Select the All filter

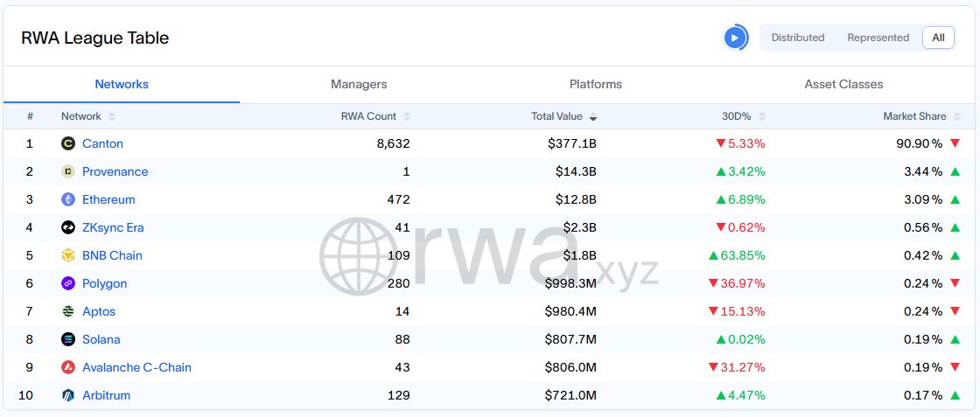point(938,38)
